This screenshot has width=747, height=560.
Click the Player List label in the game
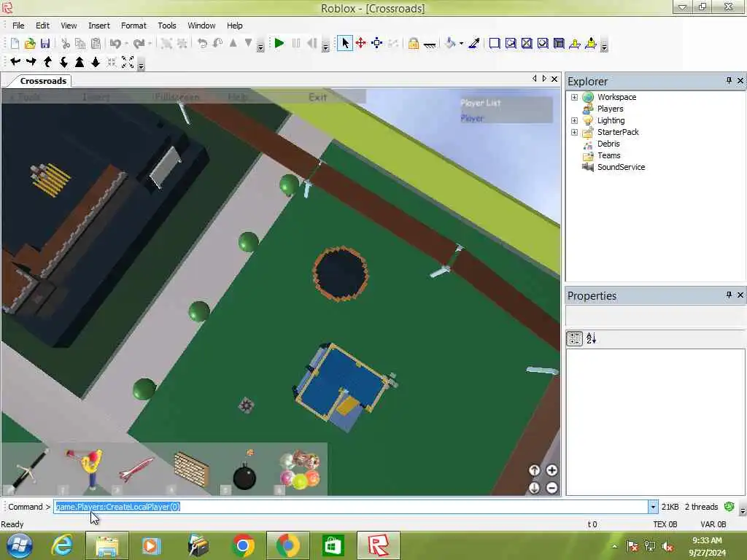click(480, 103)
